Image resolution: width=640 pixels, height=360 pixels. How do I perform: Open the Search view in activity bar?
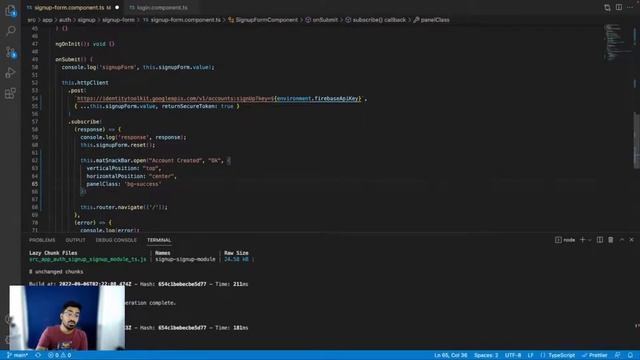(11, 31)
